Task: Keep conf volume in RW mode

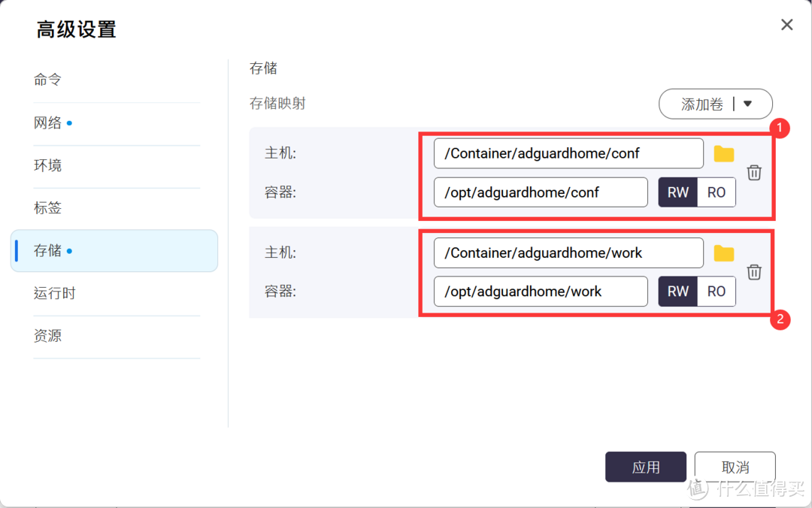Action: [677, 192]
